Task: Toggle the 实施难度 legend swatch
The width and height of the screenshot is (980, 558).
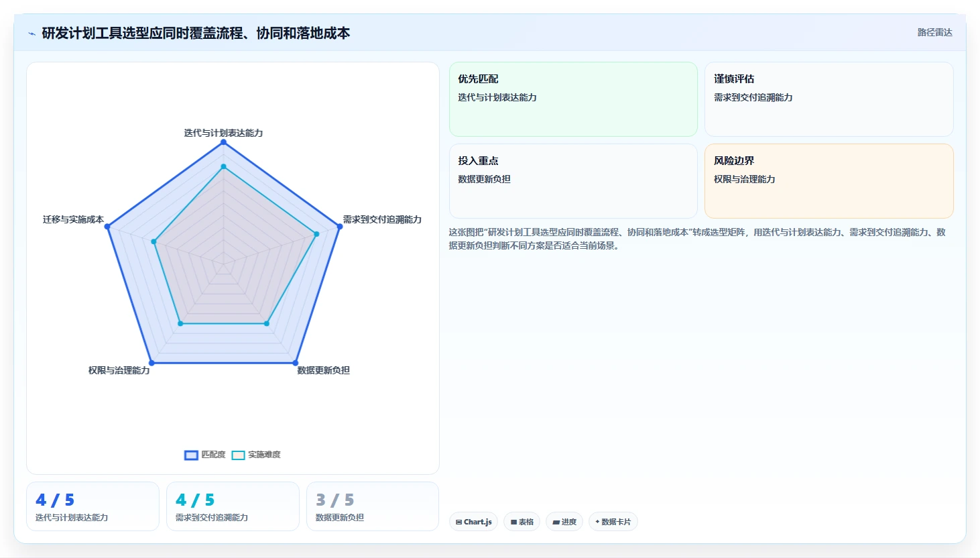Action: (x=238, y=455)
